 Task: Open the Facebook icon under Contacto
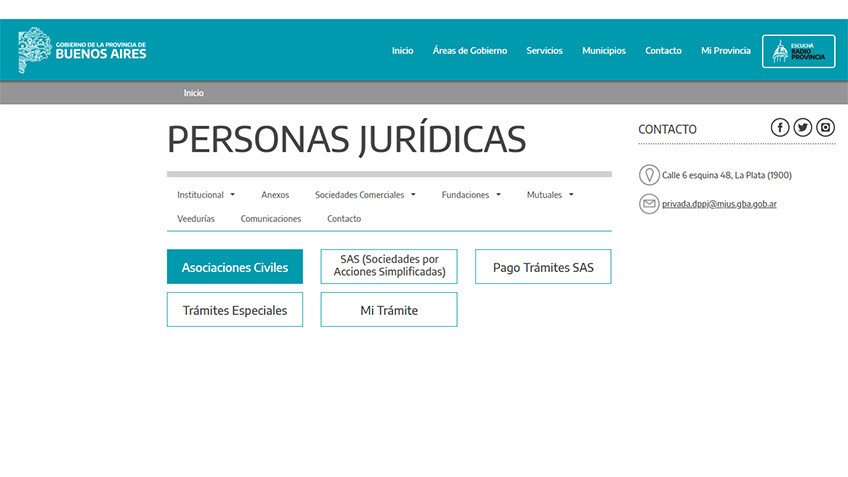tap(779, 128)
